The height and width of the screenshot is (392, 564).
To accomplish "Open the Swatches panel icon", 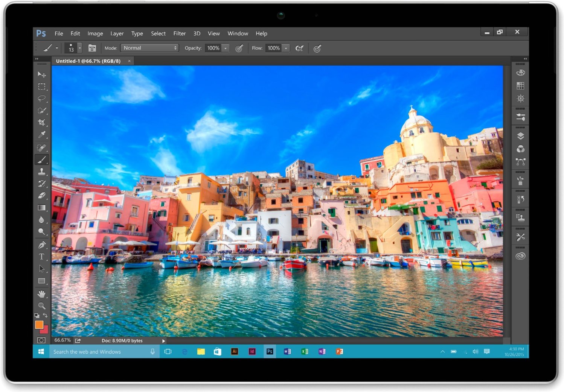I will pyautogui.click(x=520, y=85).
